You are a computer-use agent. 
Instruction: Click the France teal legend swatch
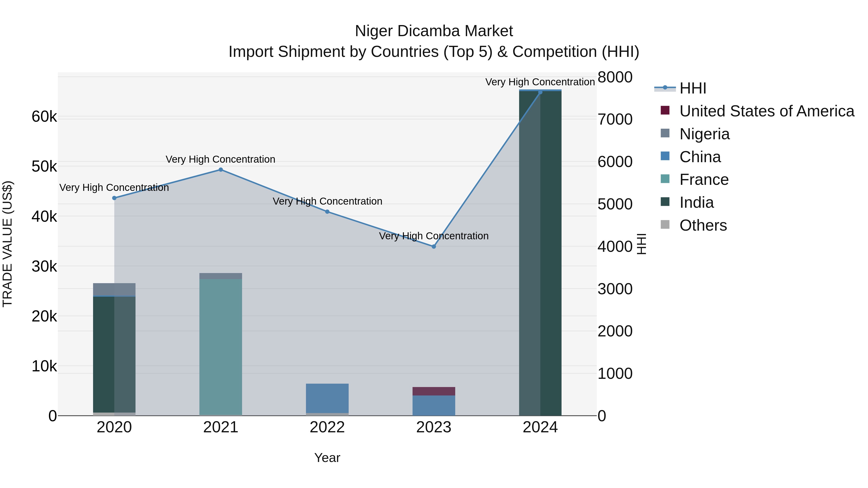pos(665,179)
